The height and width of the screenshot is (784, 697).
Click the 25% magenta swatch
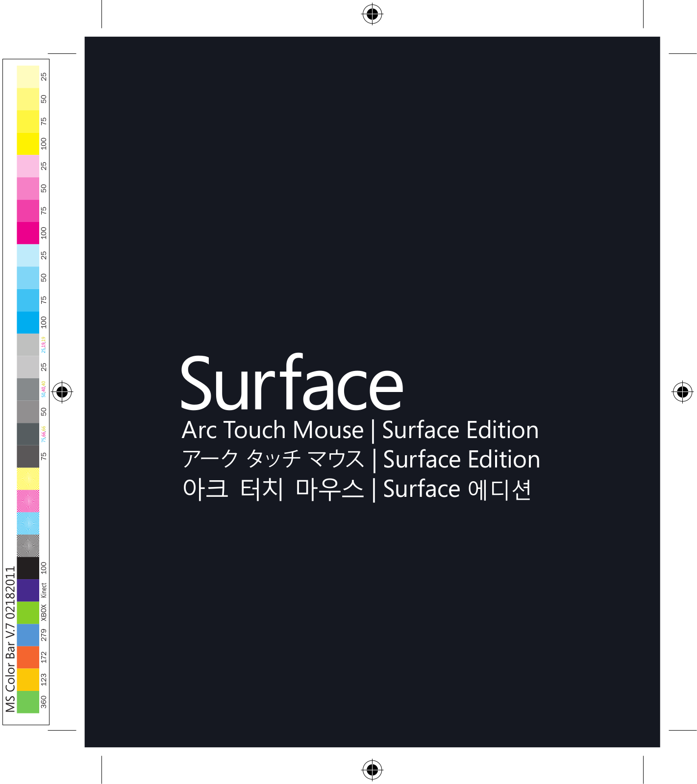pyautogui.click(x=28, y=166)
